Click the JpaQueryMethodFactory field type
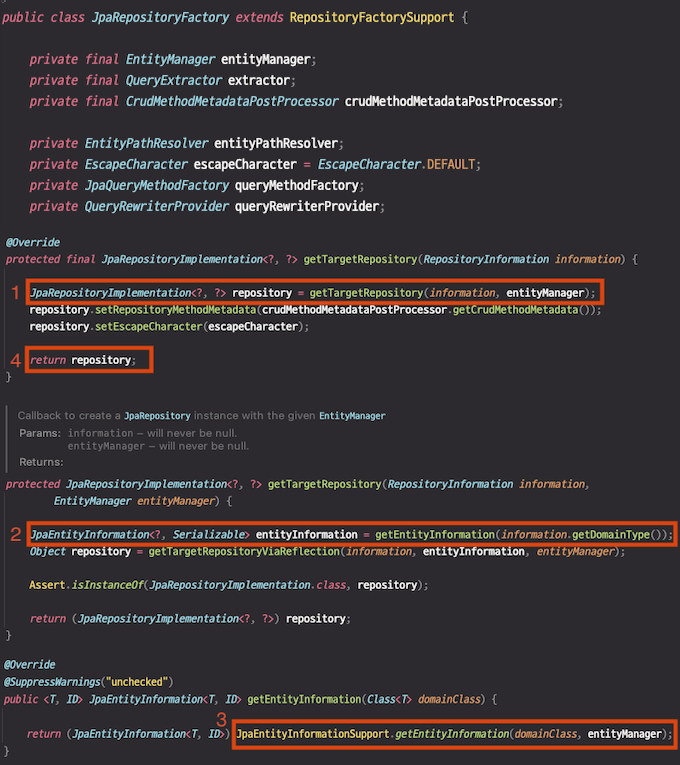 (x=157, y=185)
